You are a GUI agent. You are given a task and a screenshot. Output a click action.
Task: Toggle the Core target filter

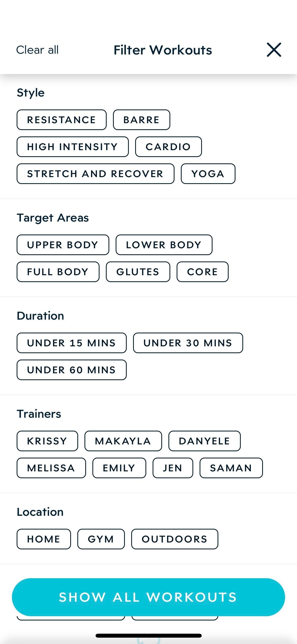coord(202,272)
